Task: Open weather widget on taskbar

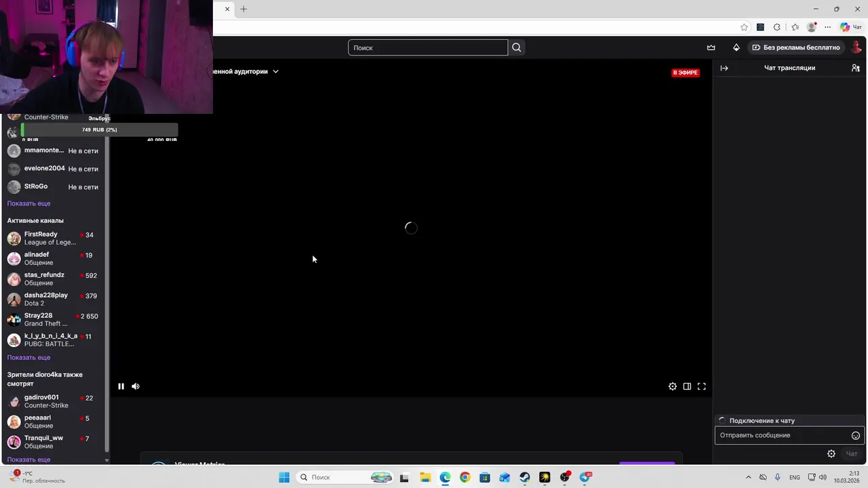Action: pyautogui.click(x=37, y=476)
